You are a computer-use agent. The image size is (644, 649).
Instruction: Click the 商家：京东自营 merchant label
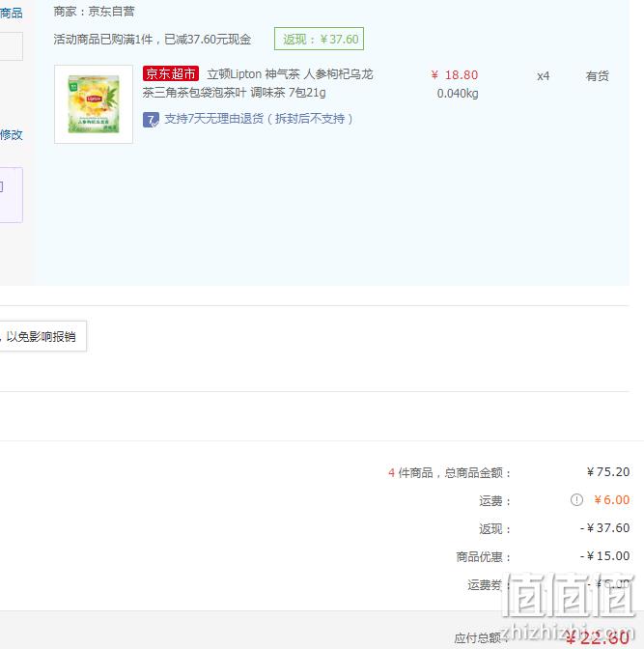pyautogui.click(x=94, y=12)
